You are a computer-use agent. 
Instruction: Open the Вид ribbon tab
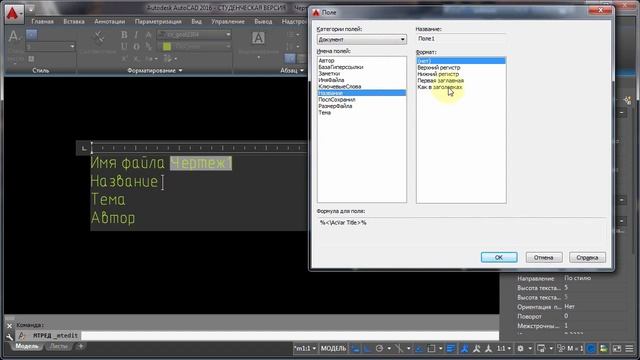point(196,22)
